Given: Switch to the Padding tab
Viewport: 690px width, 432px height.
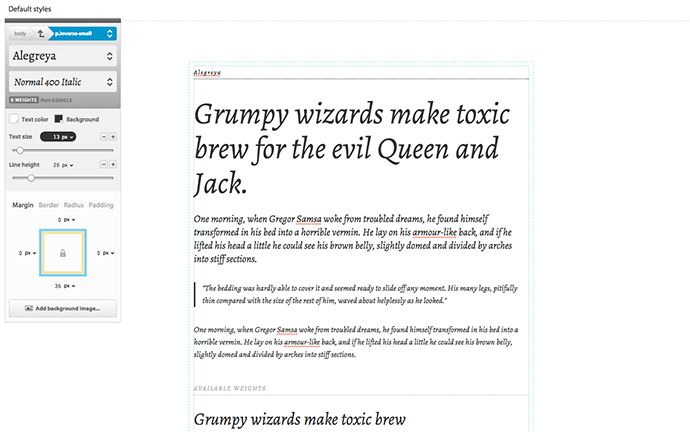Looking at the screenshot, I should point(101,205).
